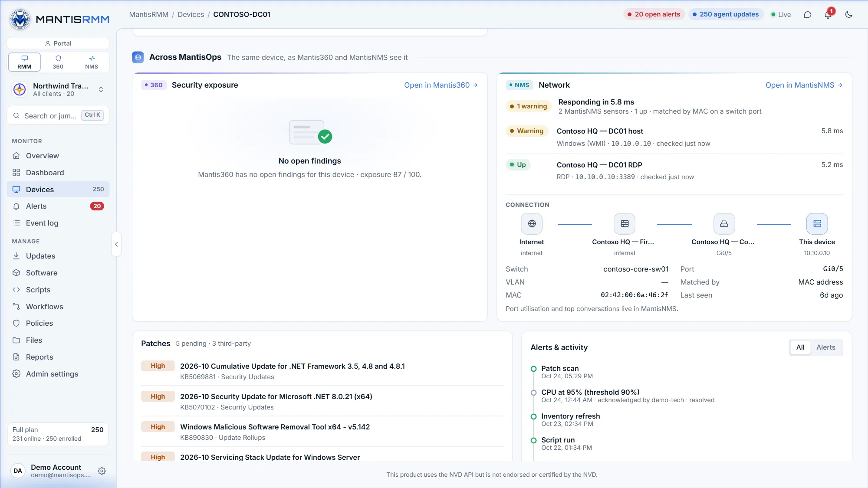Click the Reports document icon in sidebar
This screenshot has height=488, width=868.
click(x=16, y=357)
